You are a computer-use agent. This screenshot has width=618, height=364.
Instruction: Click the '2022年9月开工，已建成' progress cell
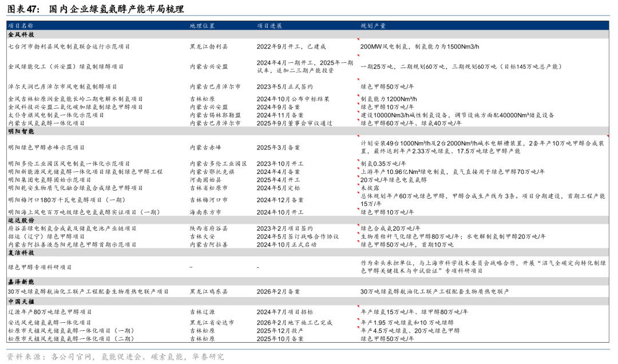pos(291,46)
